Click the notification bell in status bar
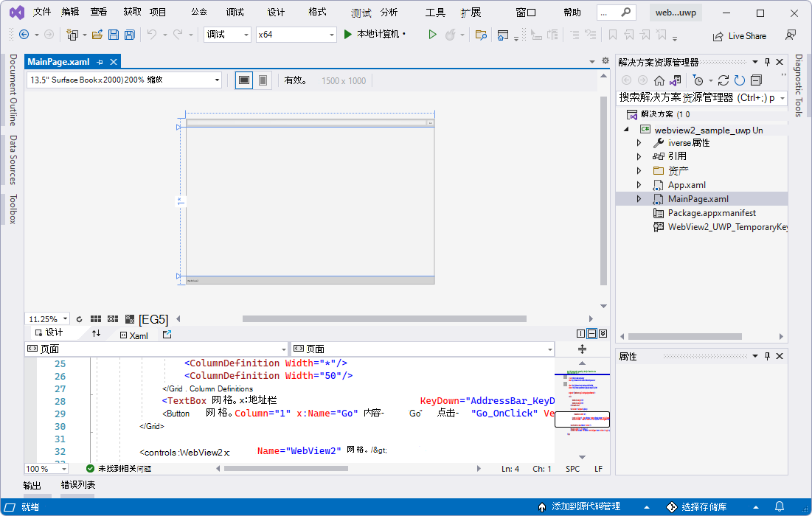Screen dimensions: 812x516 coord(780,506)
